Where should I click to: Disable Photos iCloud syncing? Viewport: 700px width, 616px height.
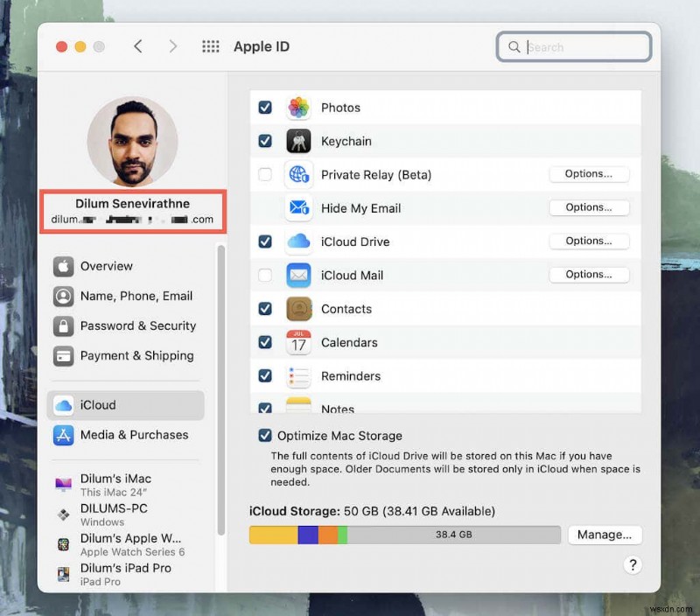[x=264, y=107]
